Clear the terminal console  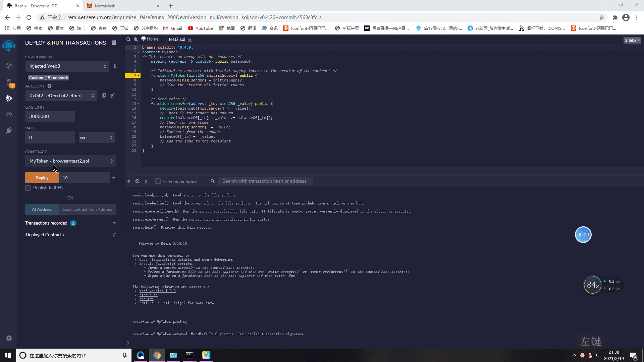click(x=137, y=181)
